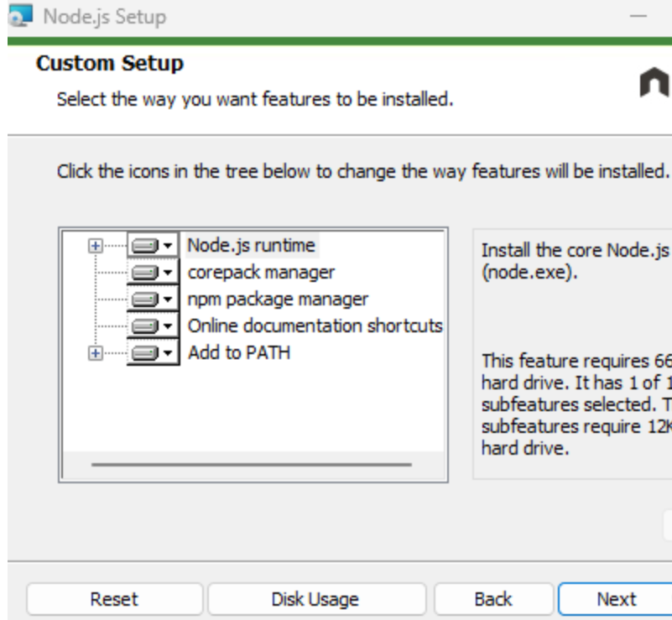Click the Online documentation shortcuts drive icon

145,326
